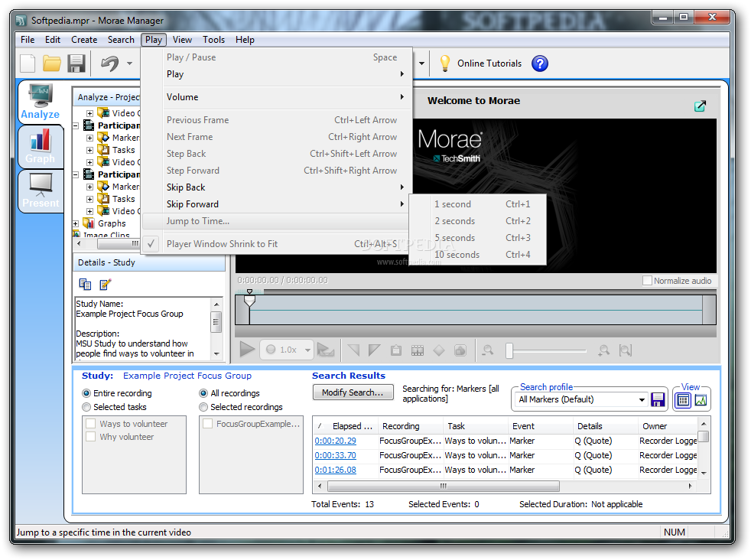751x560 pixels.
Task: Expand the first Tasks tree node
Action: click(x=89, y=150)
